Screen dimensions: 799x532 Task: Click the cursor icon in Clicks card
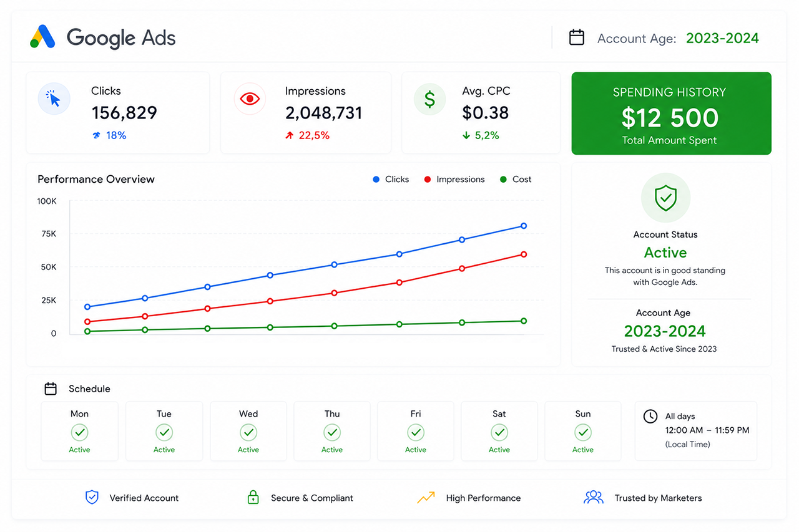54,99
